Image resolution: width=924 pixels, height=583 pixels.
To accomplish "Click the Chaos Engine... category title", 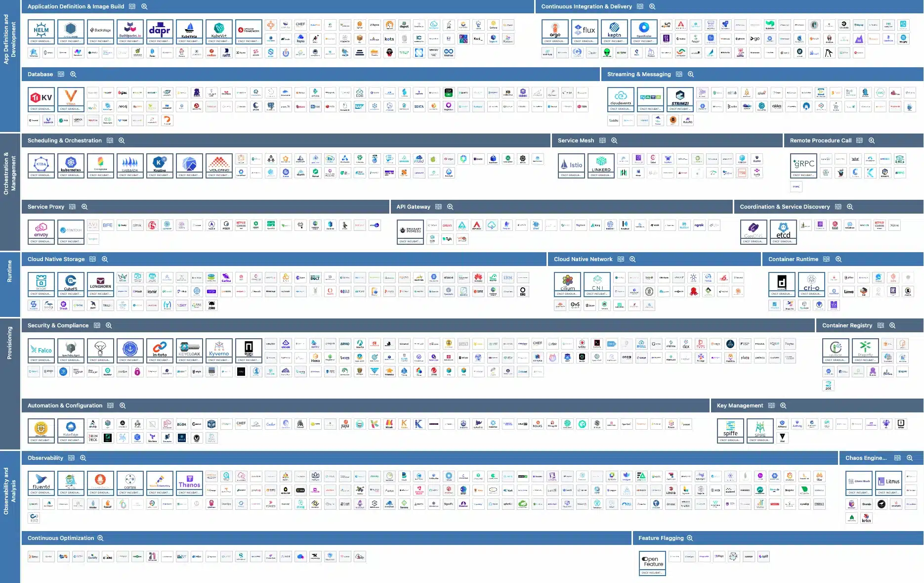I will tap(866, 458).
